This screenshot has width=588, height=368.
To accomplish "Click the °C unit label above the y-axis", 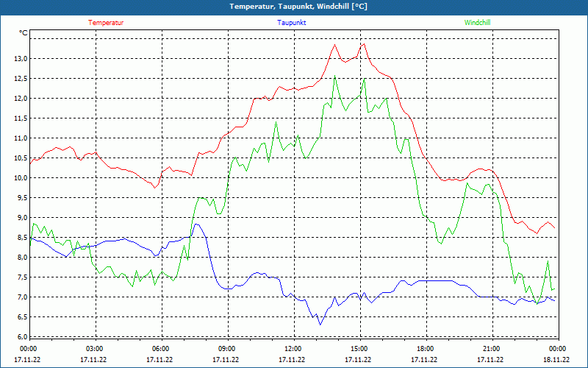I will click(x=24, y=33).
